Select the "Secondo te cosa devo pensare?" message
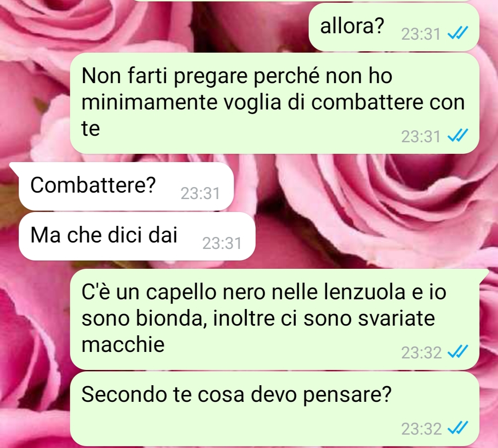498x448 pixels. [x=275, y=409]
